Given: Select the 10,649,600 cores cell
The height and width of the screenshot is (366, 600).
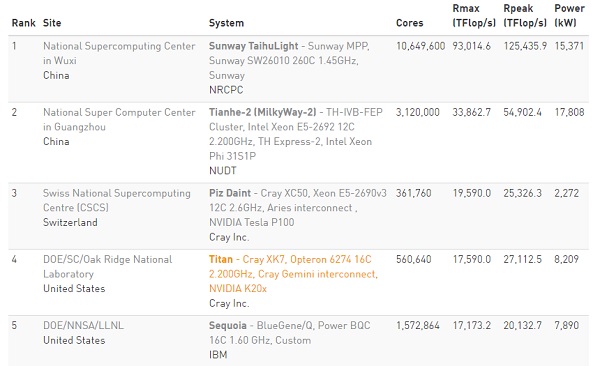Looking at the screenshot, I should tap(421, 46).
